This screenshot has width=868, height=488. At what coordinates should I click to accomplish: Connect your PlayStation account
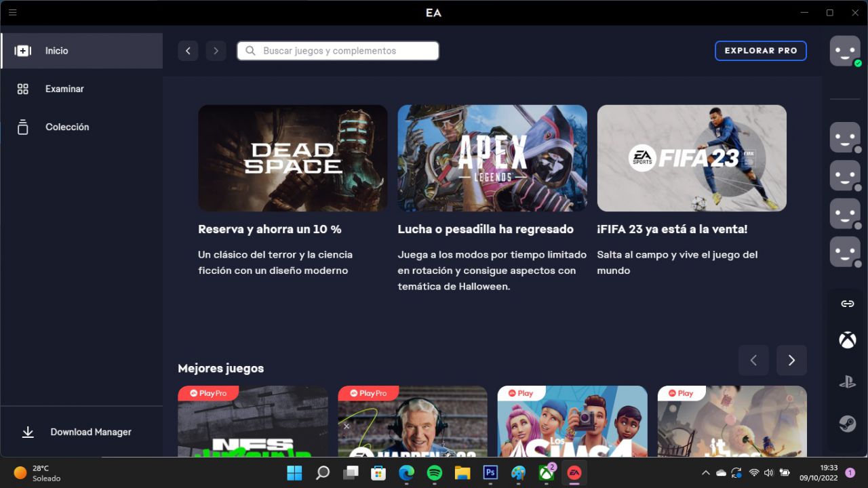846,382
